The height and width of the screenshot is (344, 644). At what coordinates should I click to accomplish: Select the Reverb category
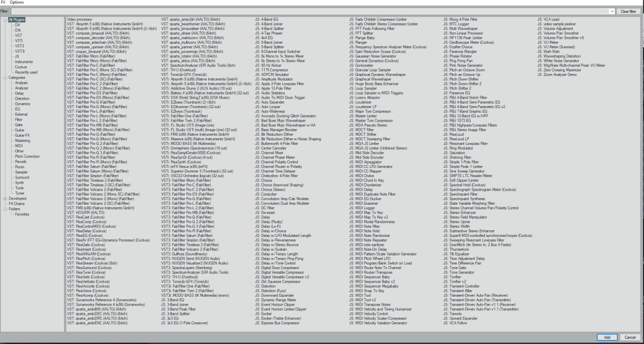[21, 162]
